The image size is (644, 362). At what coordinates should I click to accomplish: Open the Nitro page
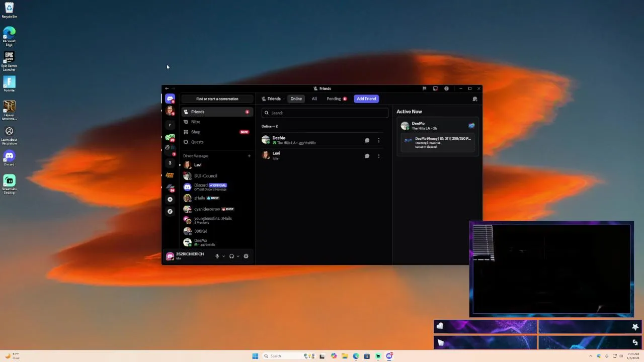pyautogui.click(x=217, y=122)
